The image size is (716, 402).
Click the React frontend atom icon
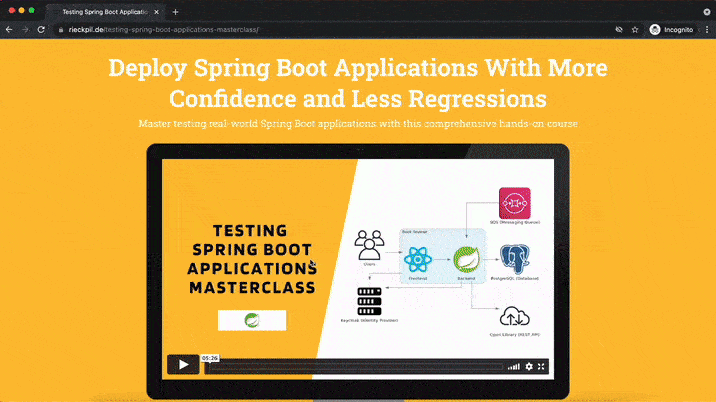coord(418,259)
